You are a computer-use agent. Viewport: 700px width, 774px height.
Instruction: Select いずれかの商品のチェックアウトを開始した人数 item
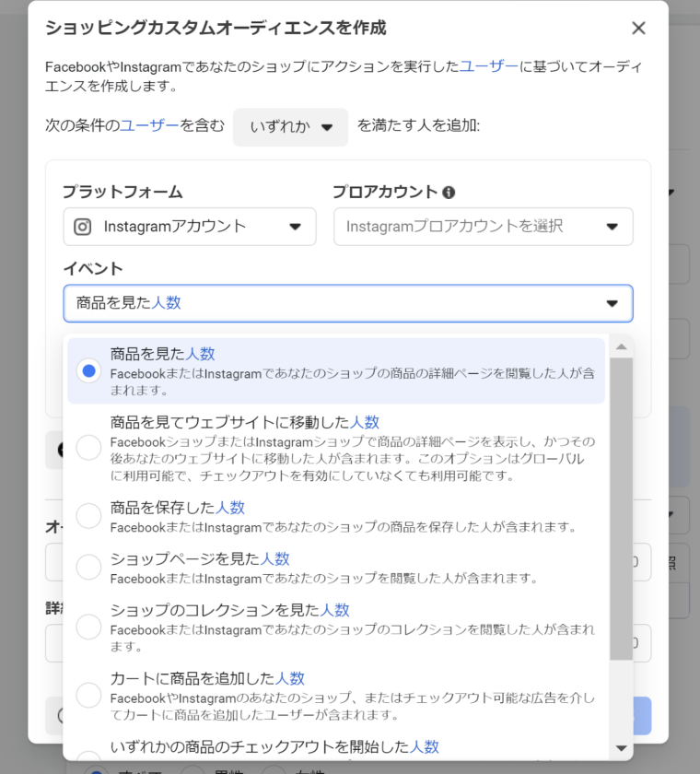click(x=274, y=746)
